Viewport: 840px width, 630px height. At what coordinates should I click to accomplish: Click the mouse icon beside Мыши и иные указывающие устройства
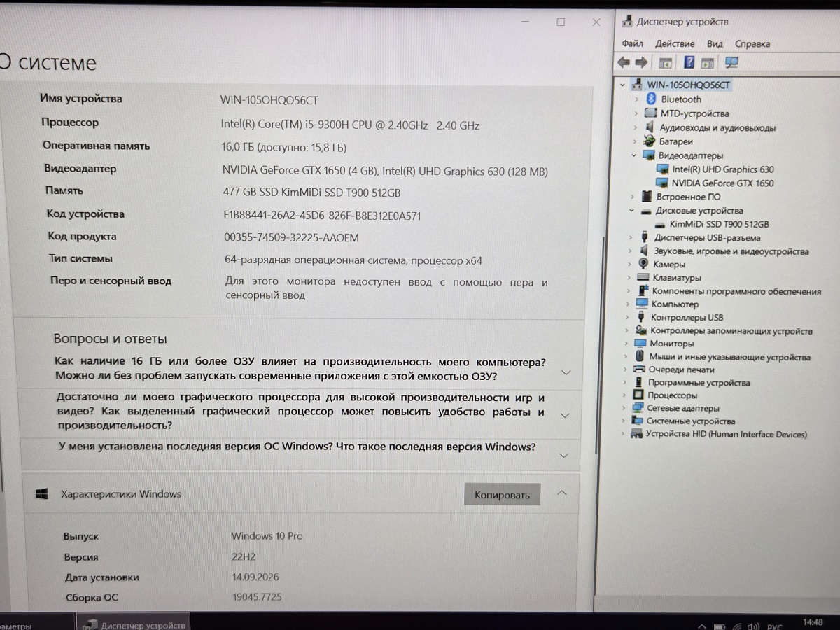pos(640,356)
